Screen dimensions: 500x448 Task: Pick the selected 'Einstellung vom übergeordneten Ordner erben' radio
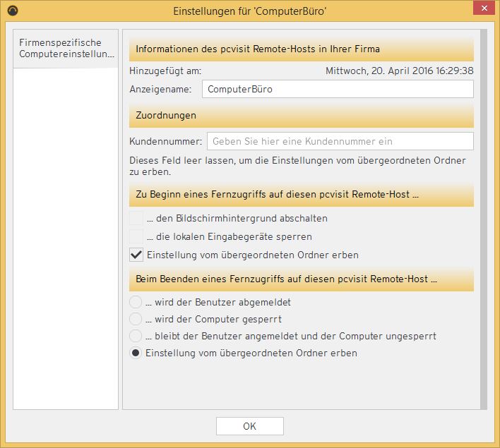[136, 353]
